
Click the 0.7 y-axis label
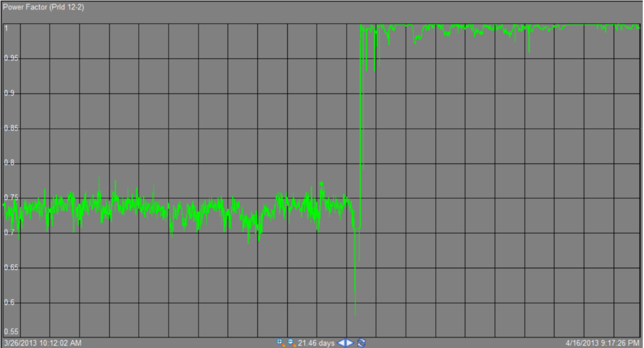[9, 232]
